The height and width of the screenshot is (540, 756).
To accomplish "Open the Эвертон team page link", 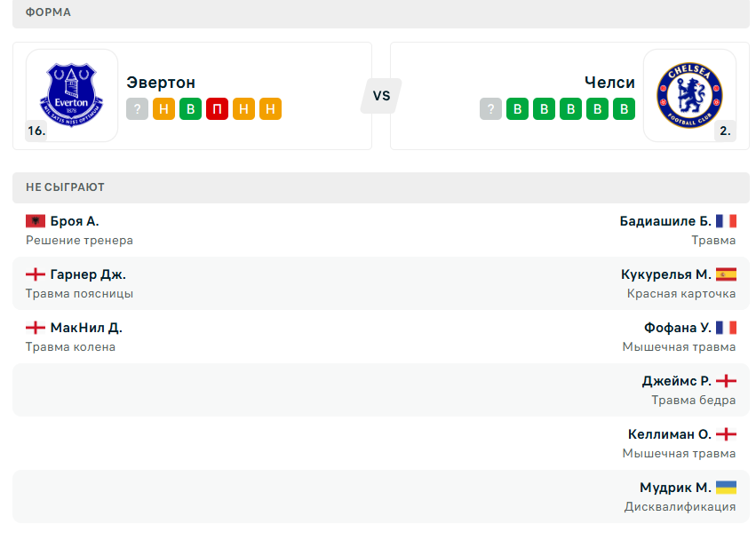I will (161, 83).
